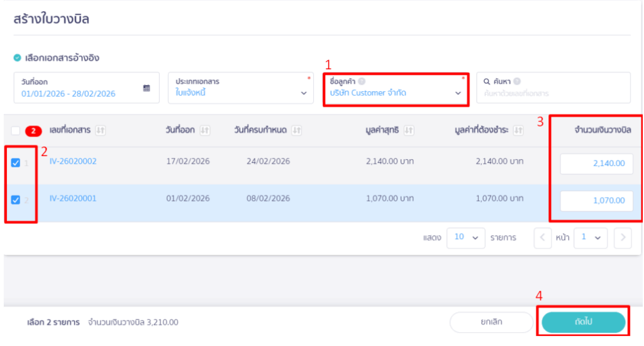The width and height of the screenshot is (644, 346).
Task: Sort by มูลค่าสุทธิ column sort icon
Action: pyautogui.click(x=409, y=130)
